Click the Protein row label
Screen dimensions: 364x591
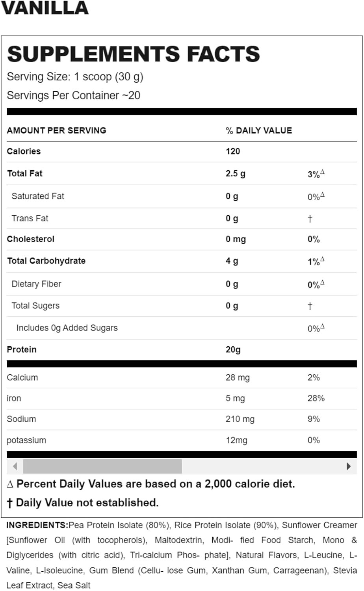[22, 349]
